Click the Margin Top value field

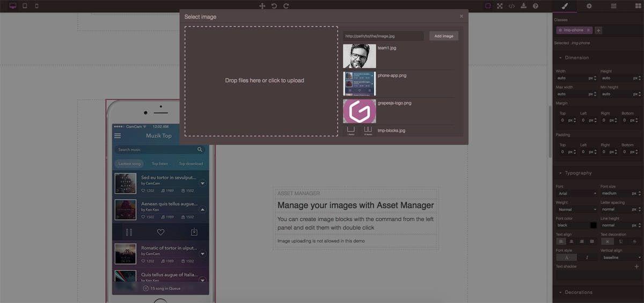point(563,120)
